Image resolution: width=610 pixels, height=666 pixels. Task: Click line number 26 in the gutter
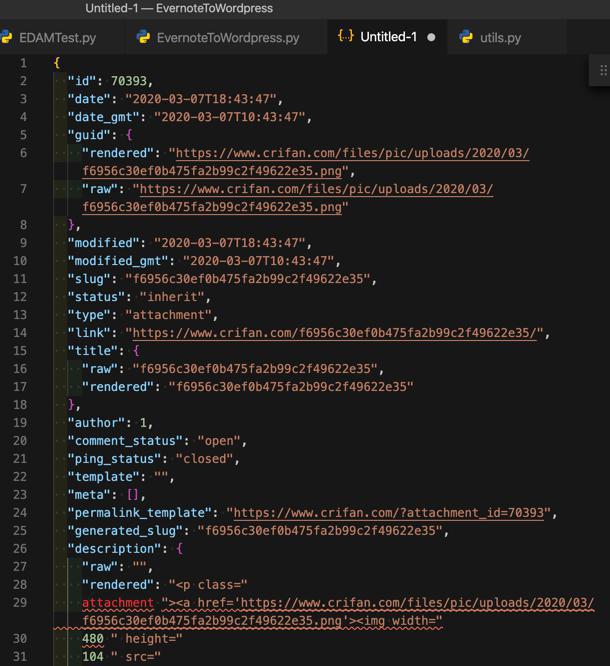20,549
